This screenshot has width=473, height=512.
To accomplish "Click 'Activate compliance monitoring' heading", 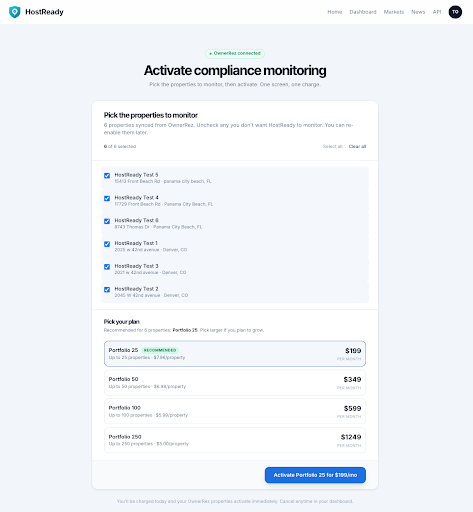I will click(235, 70).
